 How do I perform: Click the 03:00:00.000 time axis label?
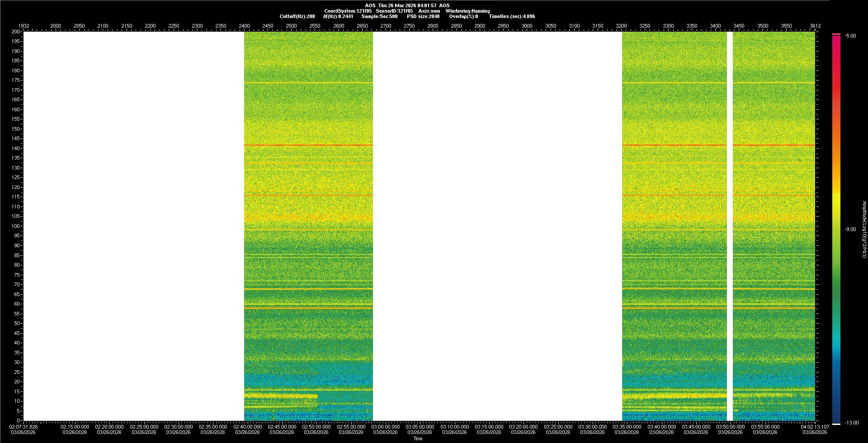point(385,427)
